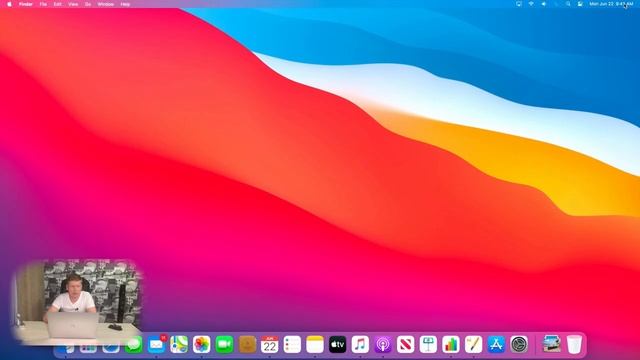The height and width of the screenshot is (360, 640).
Task: Launch Maps from the Dock
Action: coord(179,344)
